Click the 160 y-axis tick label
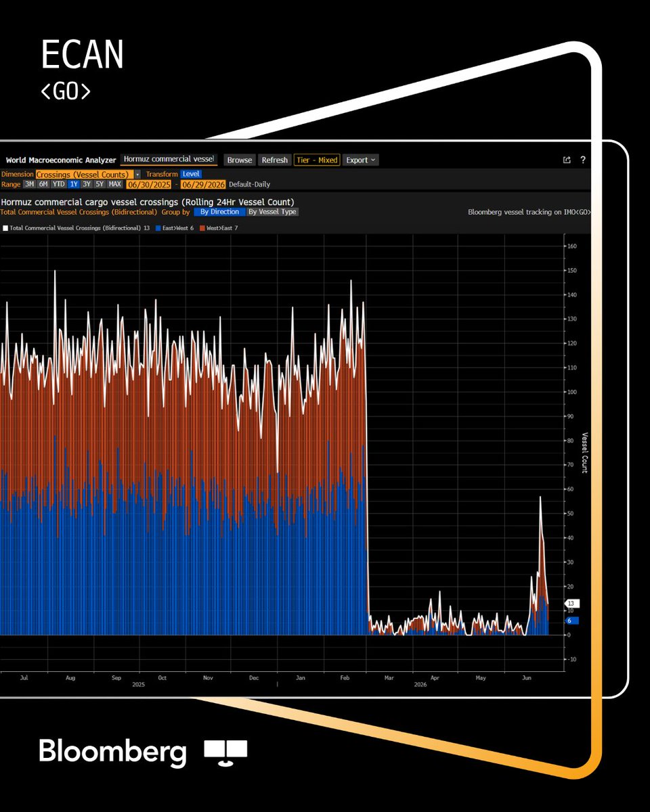This screenshot has height=812, width=650. pos(572,246)
